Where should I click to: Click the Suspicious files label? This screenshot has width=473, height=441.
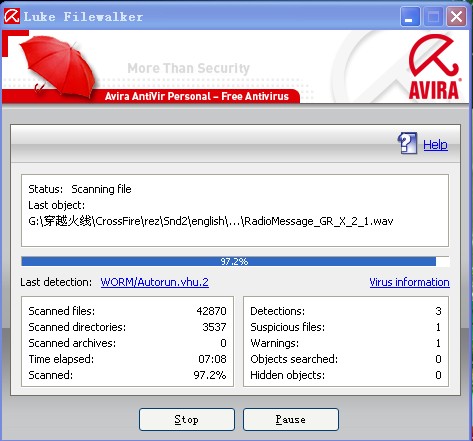pos(288,327)
